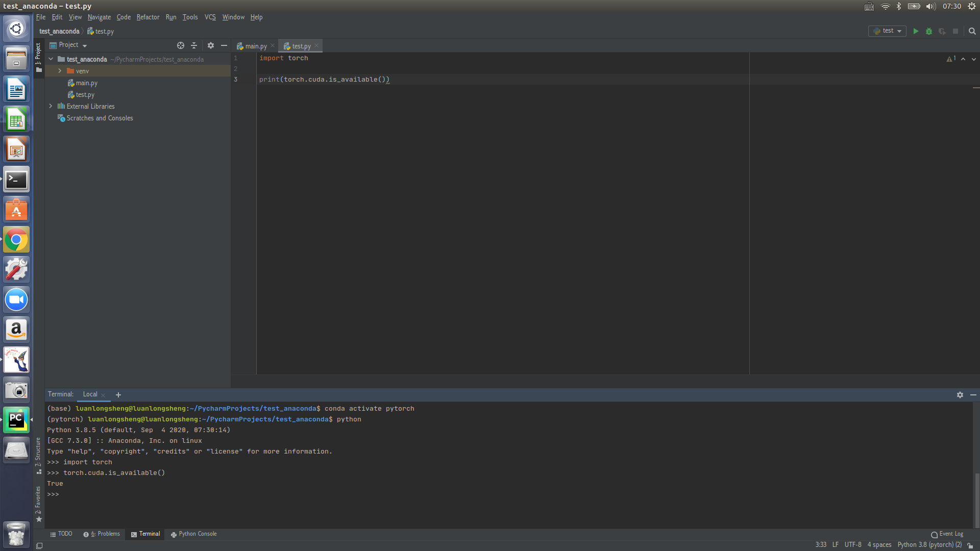
Task: Open Project panel settings gear
Action: click(x=211, y=45)
